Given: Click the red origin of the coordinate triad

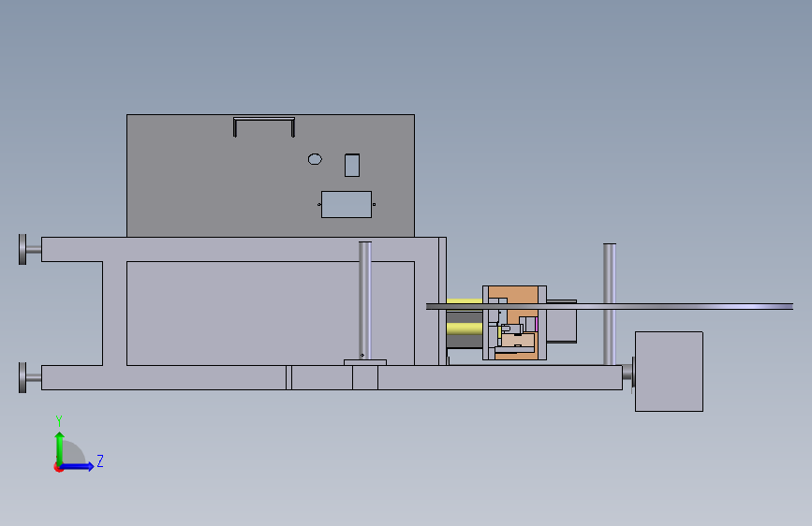Looking at the screenshot, I should point(58,467).
